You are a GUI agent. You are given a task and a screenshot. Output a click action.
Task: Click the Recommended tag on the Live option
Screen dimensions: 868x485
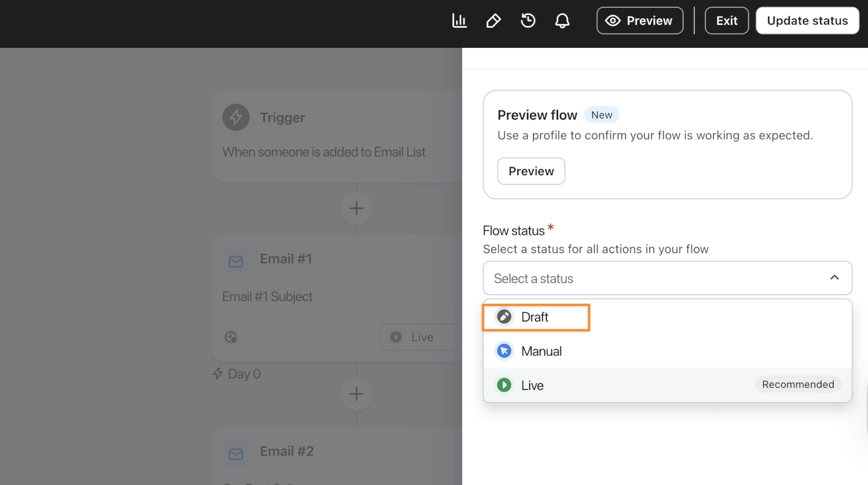pos(798,384)
